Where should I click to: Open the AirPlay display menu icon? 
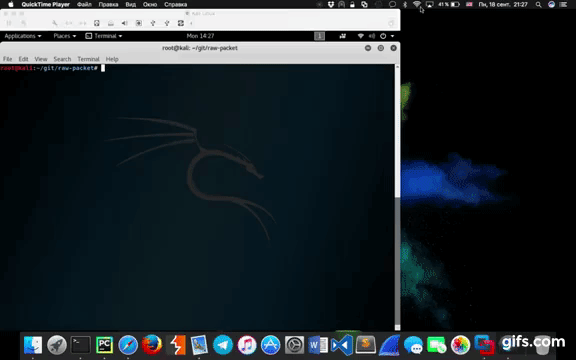tap(429, 4)
